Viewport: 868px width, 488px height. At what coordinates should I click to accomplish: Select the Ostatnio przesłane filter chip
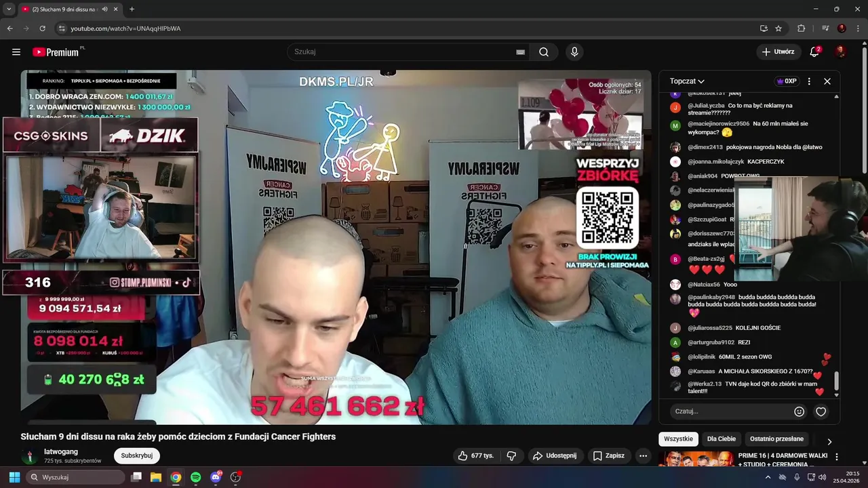click(x=776, y=439)
